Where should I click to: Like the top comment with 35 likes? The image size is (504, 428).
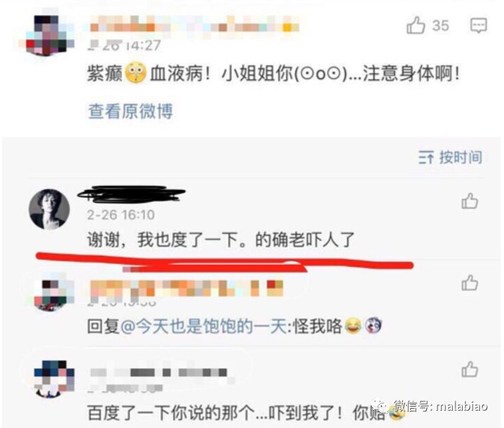click(416, 25)
